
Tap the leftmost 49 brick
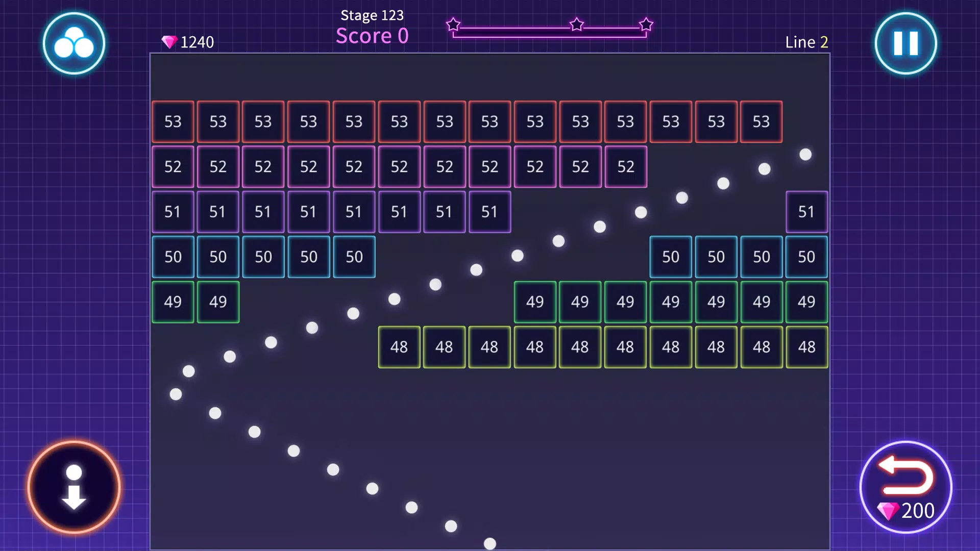(x=173, y=302)
